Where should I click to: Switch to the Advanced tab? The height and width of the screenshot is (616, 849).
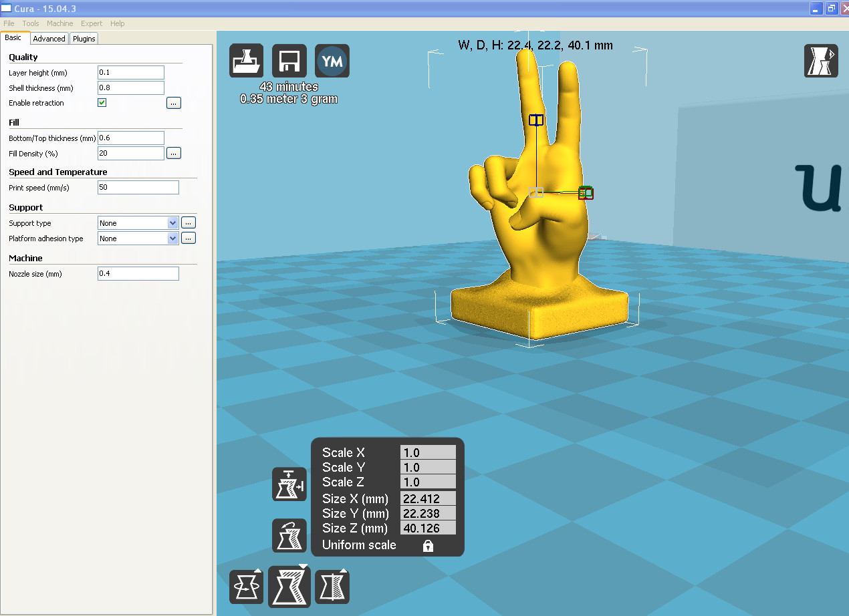click(49, 38)
